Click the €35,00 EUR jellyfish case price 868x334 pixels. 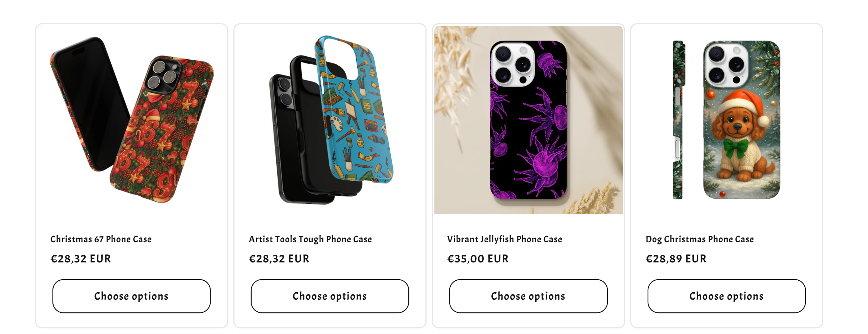(478, 259)
